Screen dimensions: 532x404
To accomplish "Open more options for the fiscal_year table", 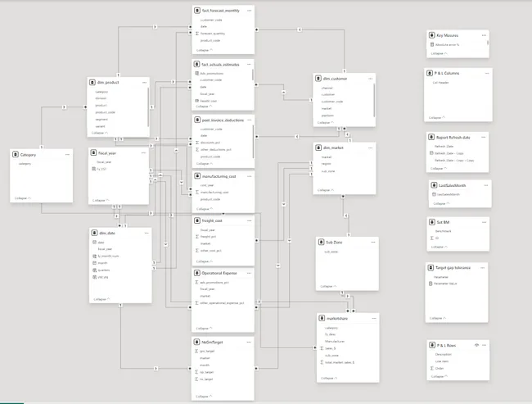I will click(143, 153).
